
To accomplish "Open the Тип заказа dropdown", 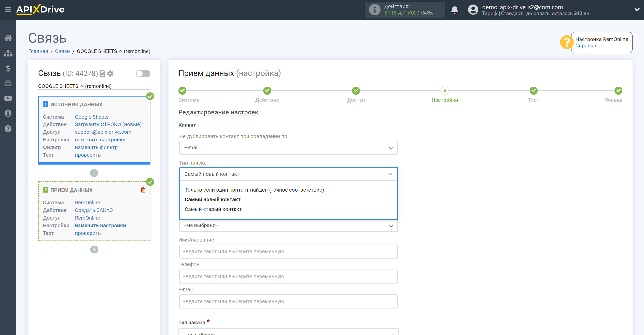I will [x=288, y=332].
